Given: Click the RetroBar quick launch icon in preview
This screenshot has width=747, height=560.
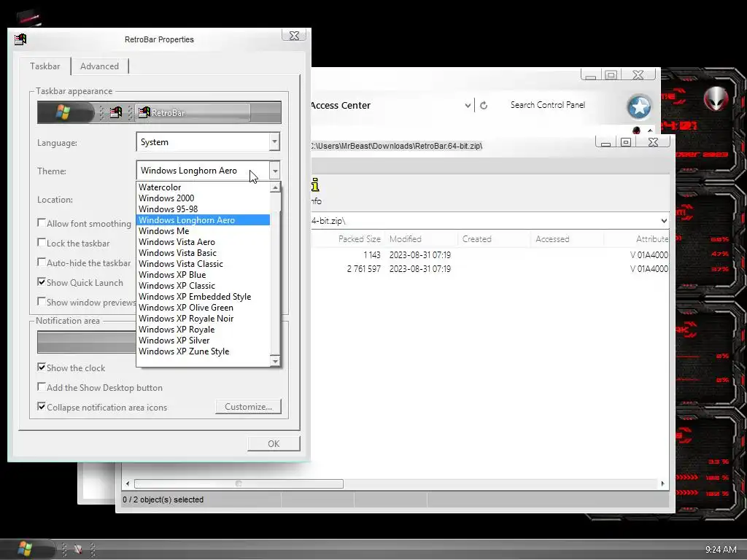Looking at the screenshot, I should point(116,112).
